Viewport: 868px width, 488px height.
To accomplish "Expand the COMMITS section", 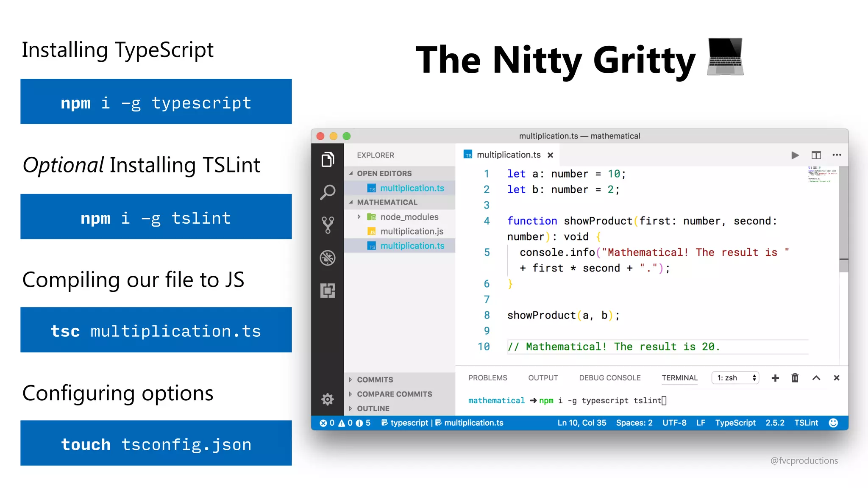I will click(x=351, y=380).
